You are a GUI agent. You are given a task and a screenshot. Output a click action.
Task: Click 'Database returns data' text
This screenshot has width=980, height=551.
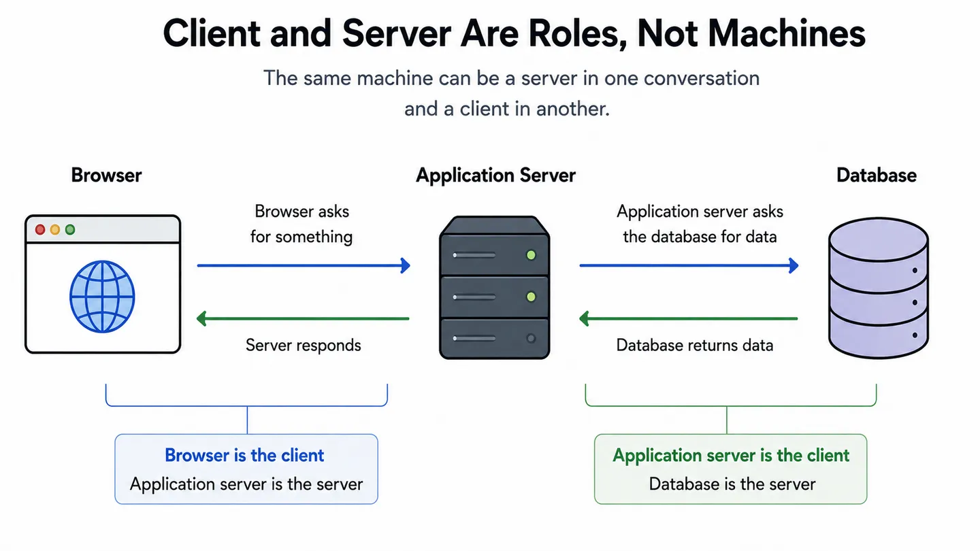coord(695,345)
